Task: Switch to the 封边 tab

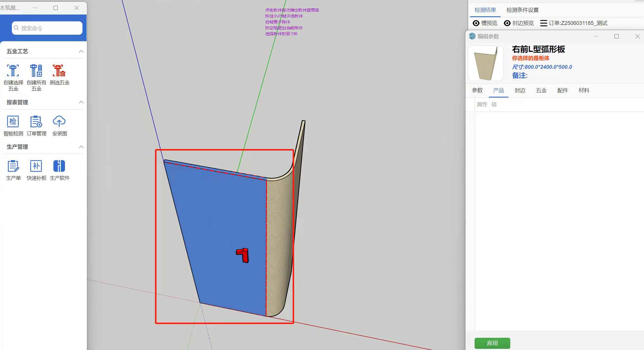Action: click(520, 90)
